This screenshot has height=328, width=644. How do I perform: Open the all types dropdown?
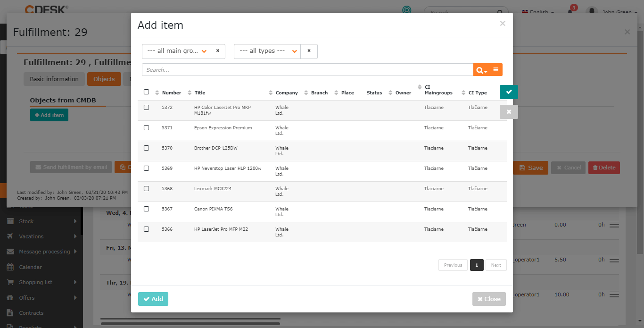(267, 51)
